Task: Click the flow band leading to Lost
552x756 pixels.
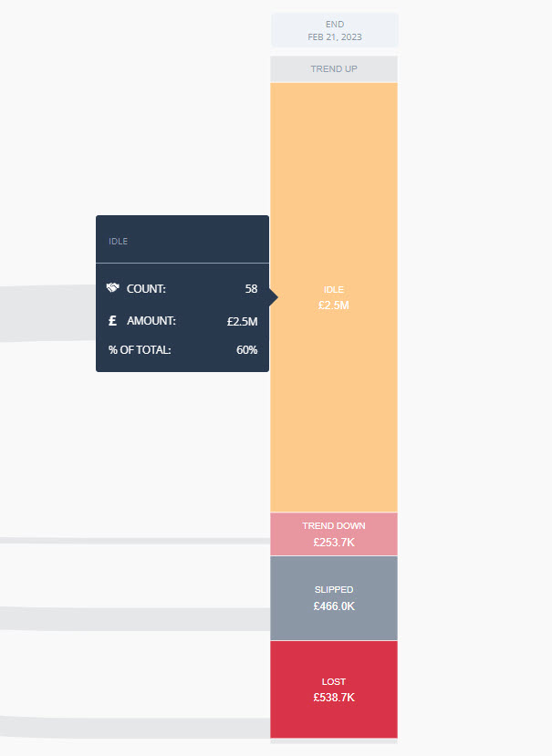Action: point(135,728)
